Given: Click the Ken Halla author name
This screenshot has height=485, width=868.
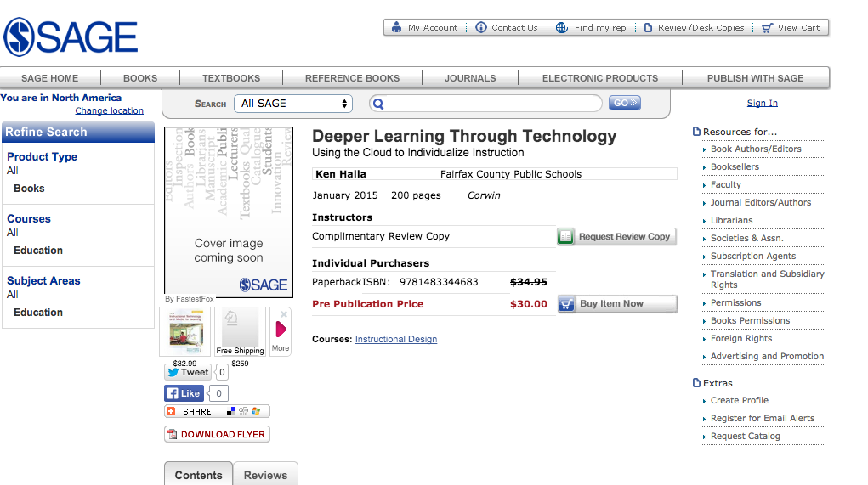Looking at the screenshot, I should click(340, 174).
